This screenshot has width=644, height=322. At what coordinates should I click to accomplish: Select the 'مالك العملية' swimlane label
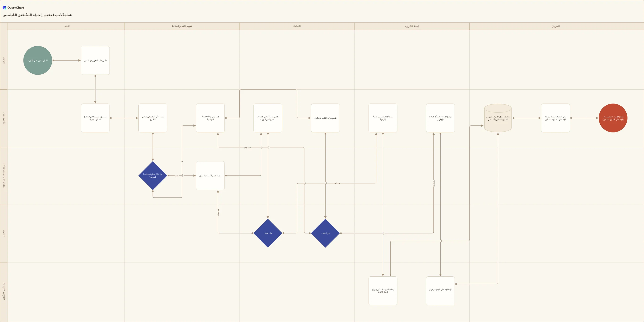(4, 118)
